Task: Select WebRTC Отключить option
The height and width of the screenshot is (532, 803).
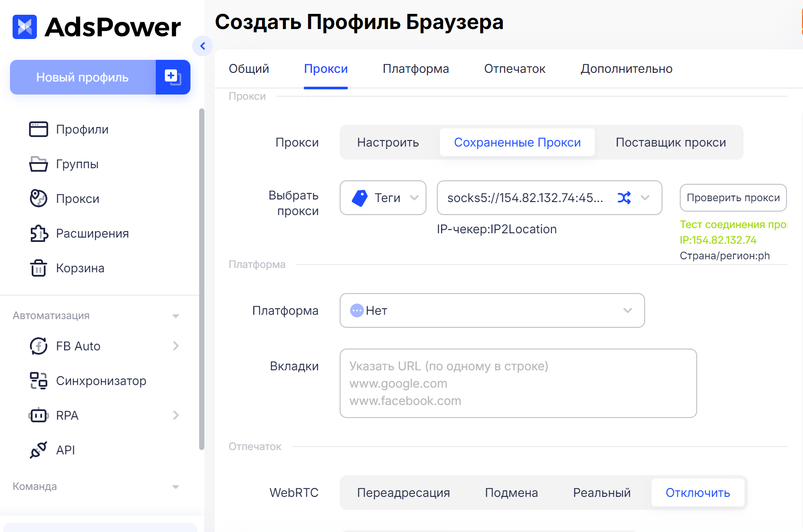Action: [698, 493]
